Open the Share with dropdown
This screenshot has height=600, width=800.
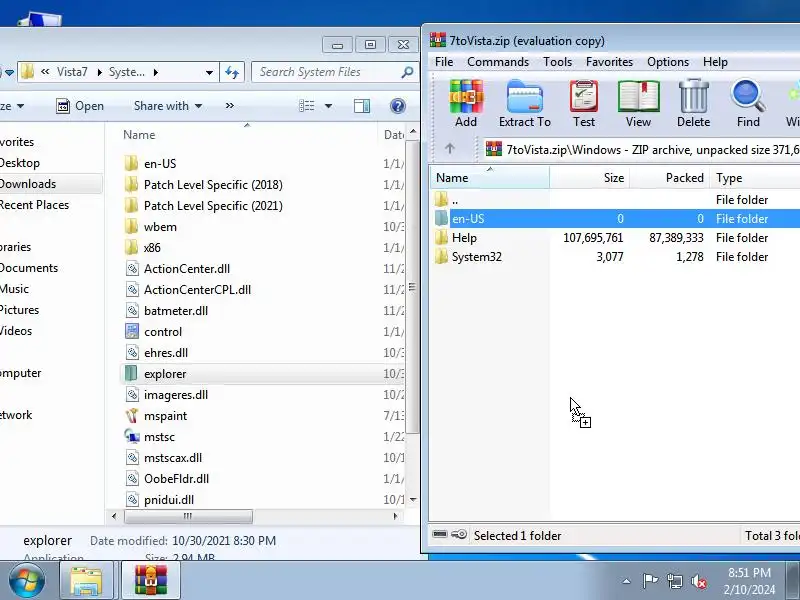coord(168,106)
